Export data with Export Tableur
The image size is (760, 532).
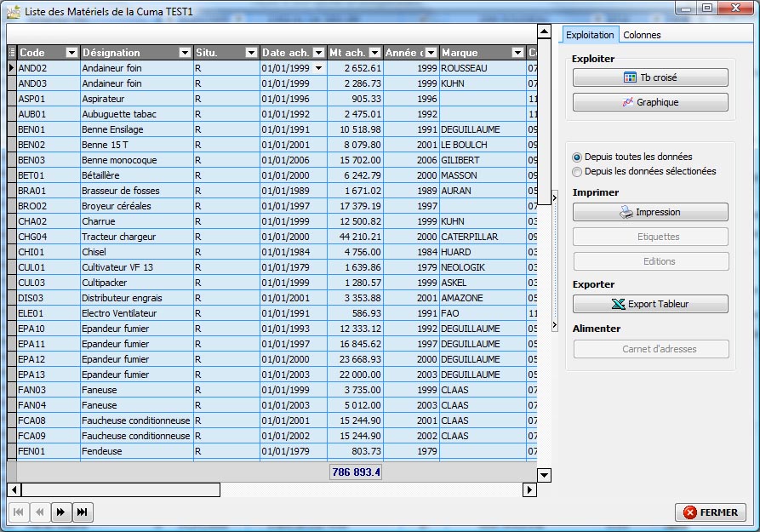pyautogui.click(x=650, y=304)
